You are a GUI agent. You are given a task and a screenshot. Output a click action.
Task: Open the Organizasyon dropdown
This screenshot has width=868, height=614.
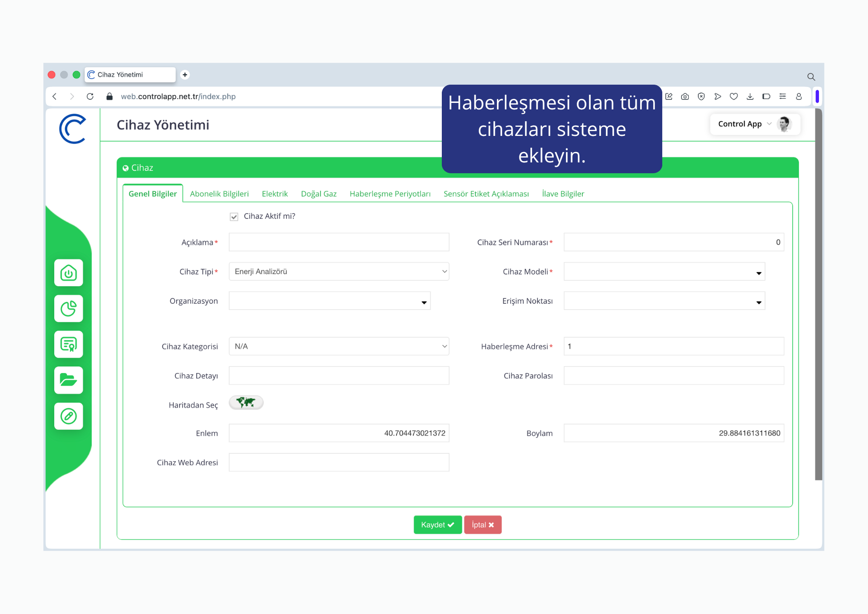pyautogui.click(x=329, y=301)
